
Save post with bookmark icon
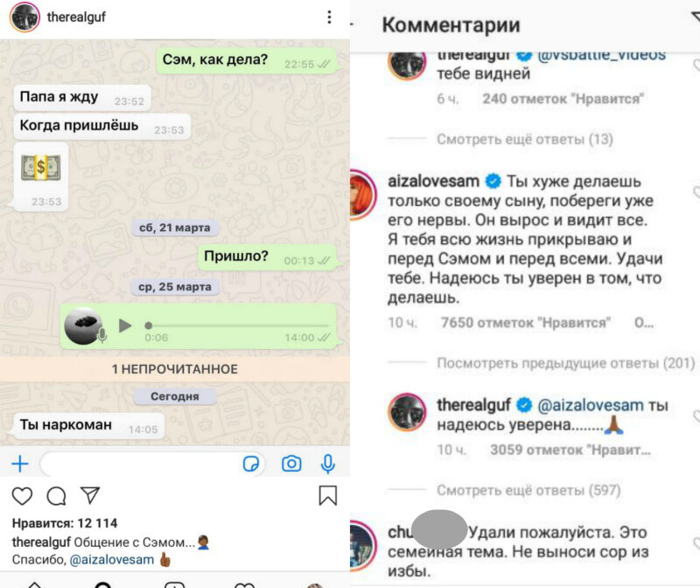327,495
